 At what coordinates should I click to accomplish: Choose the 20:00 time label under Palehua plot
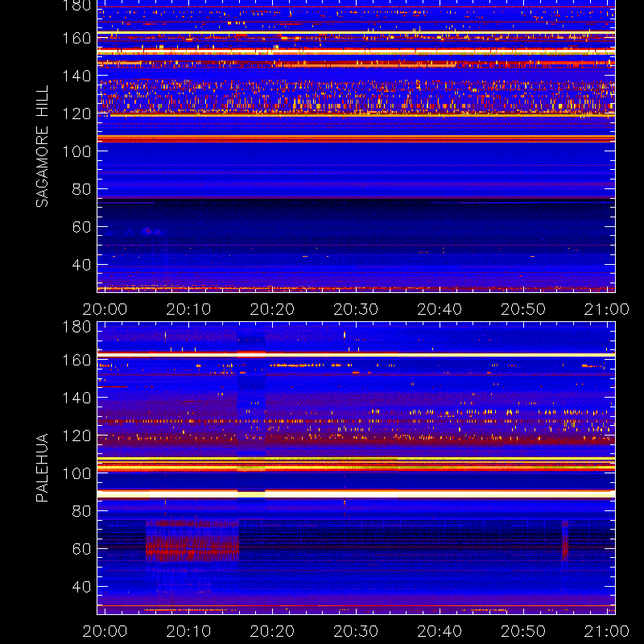point(105,631)
